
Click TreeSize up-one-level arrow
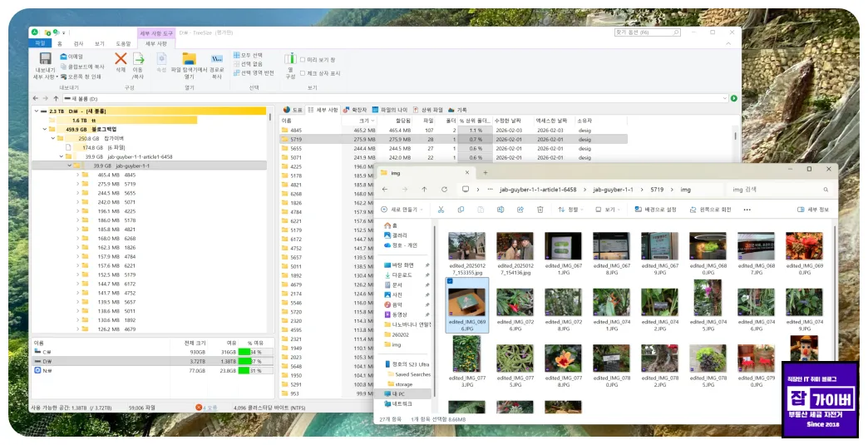(x=56, y=98)
